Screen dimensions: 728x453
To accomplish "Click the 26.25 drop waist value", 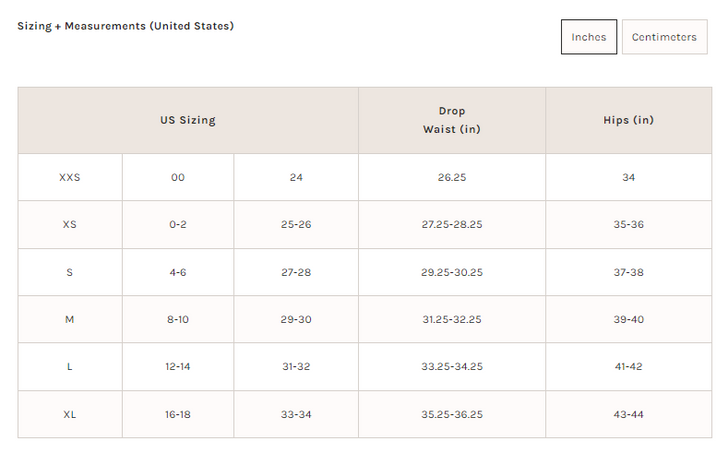I will click(x=452, y=177).
